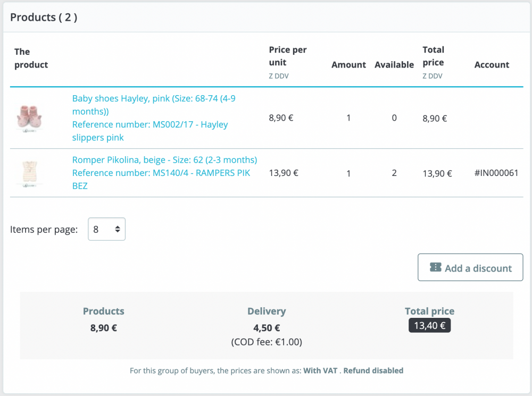
Task: Click The product column header
Action: 31,58
